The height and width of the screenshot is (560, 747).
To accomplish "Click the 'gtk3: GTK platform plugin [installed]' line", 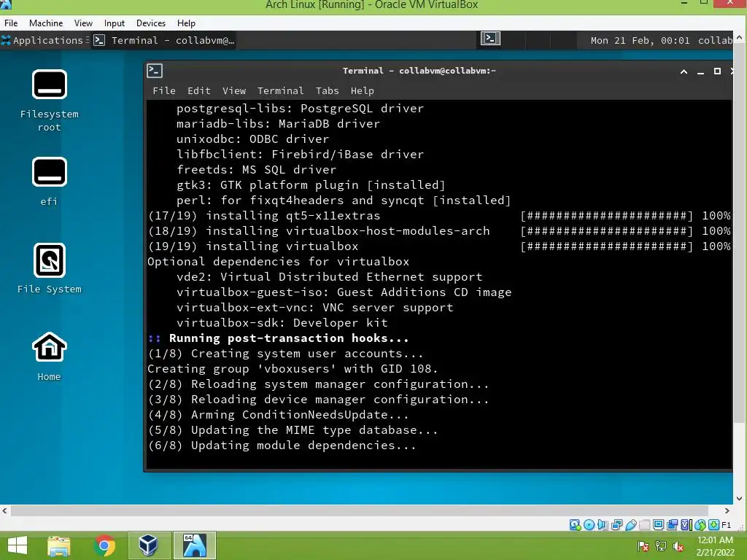I will [x=311, y=184].
